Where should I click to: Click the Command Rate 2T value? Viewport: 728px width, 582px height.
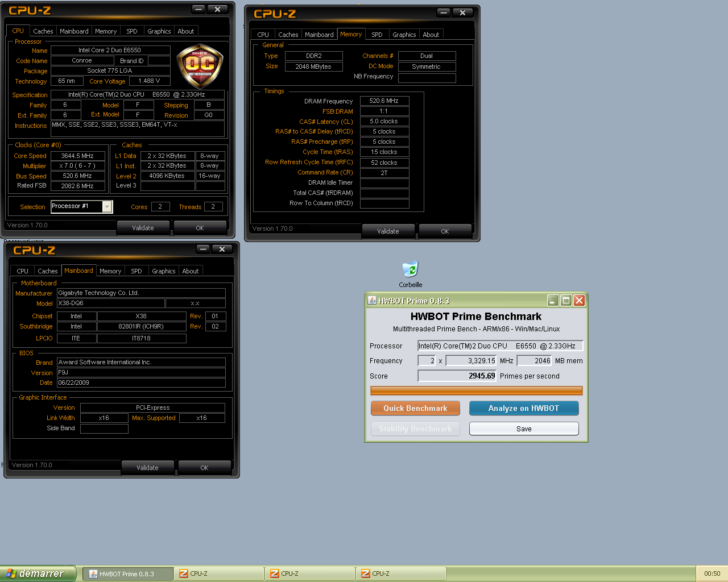pyautogui.click(x=384, y=172)
